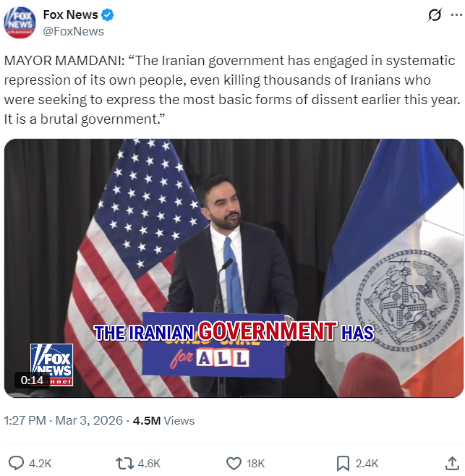Click the 4.6K repost count
465x476 pixels.
tap(148, 463)
